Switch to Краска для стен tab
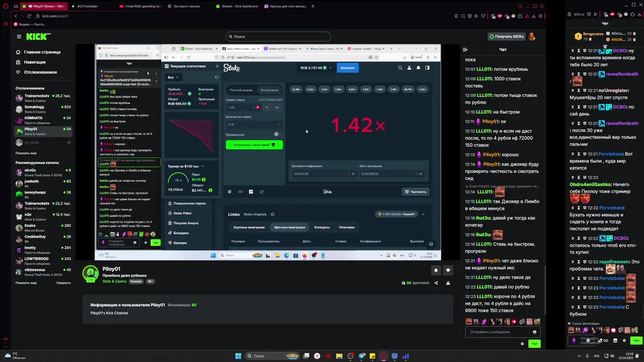 click(285, 6)
